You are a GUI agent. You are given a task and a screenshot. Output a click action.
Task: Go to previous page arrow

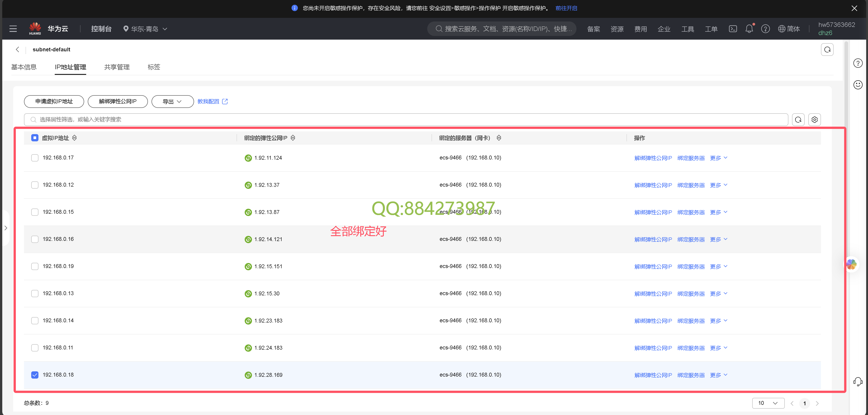tap(792, 403)
